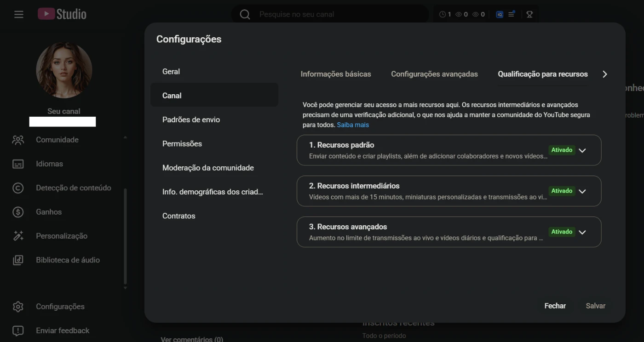Open the hamburger navigation menu
644x342 pixels.
tap(18, 14)
